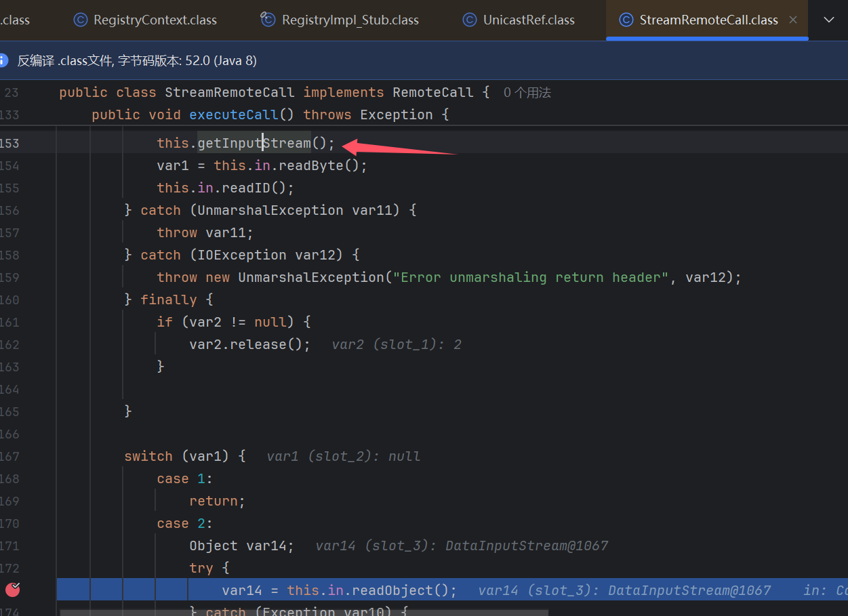
Task: Click the line 167 gutter
Action: [x=10, y=456]
